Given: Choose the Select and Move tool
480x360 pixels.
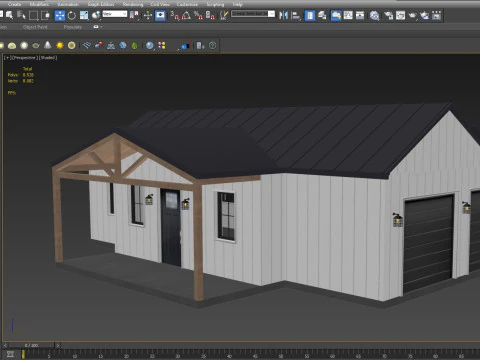Looking at the screenshot, I should (60, 15).
